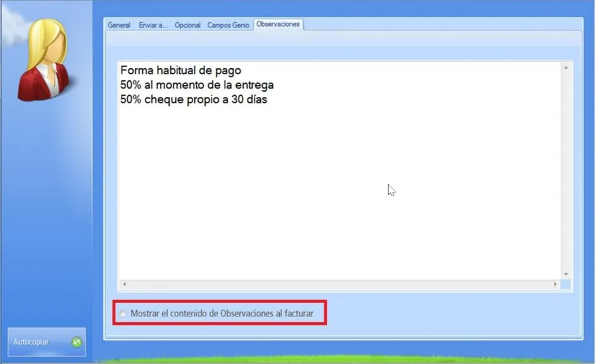Click the green refresh icon on Autocopiar
The height and width of the screenshot is (364, 595).
coord(77,342)
